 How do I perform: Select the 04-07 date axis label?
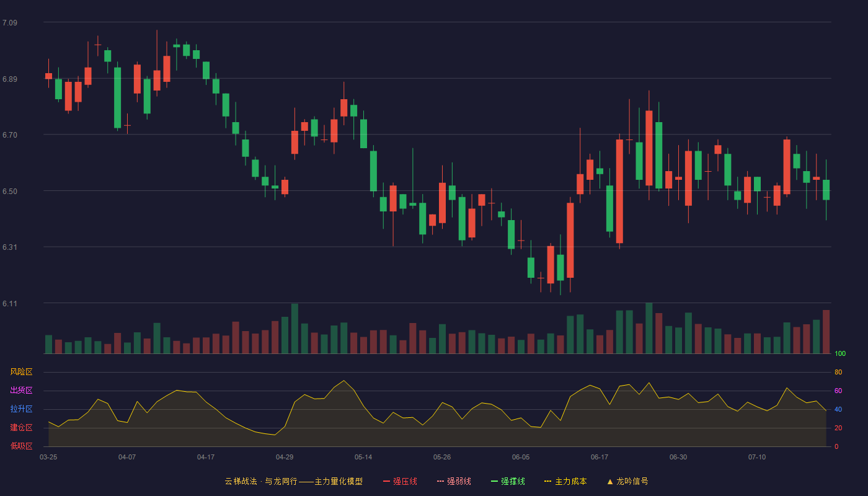coord(127,457)
